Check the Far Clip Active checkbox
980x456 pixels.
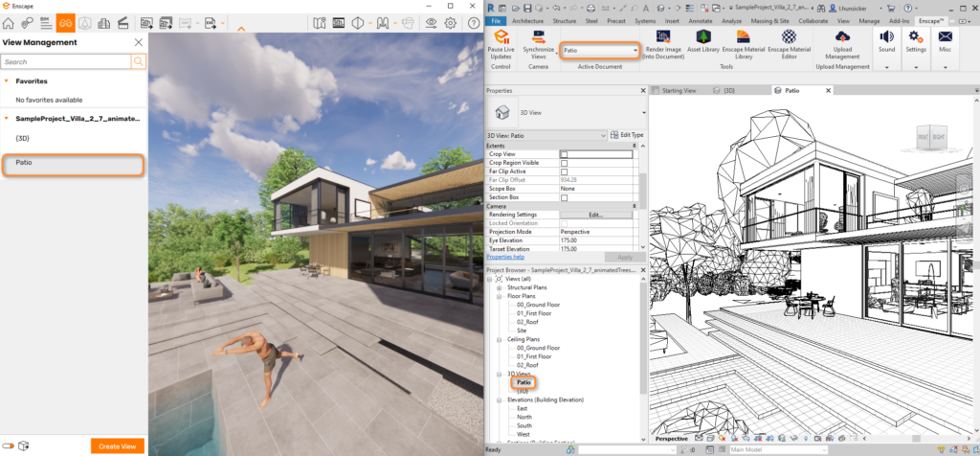[564, 171]
